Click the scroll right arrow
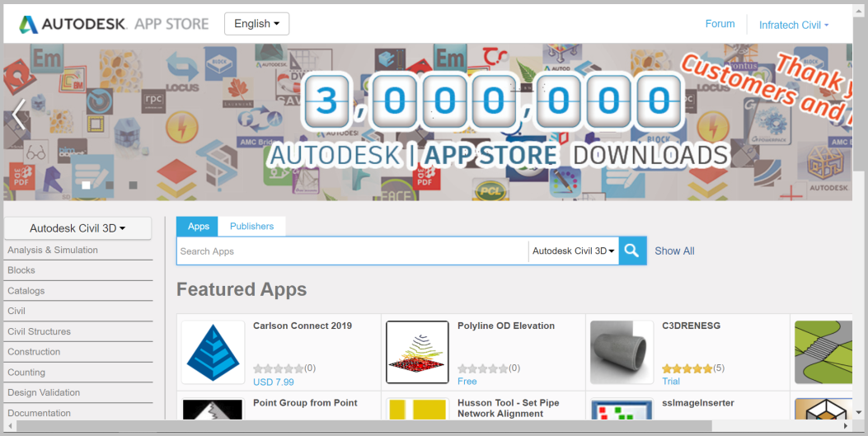 [846, 425]
